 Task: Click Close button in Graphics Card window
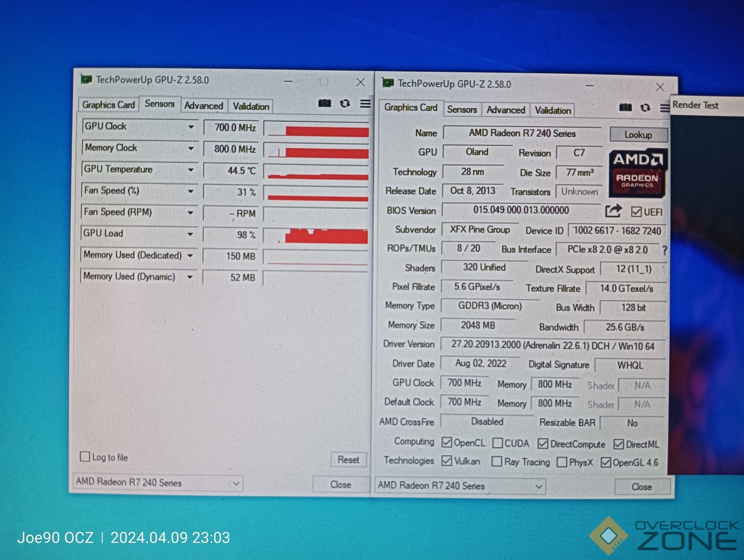642,487
